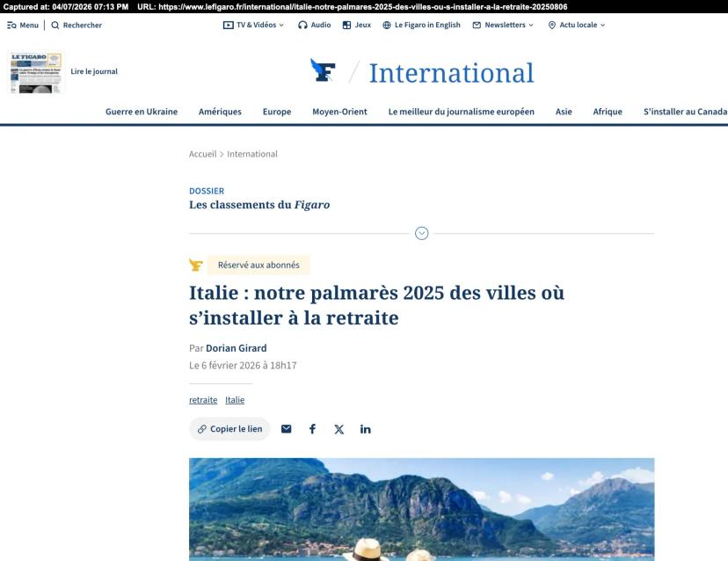The width and height of the screenshot is (728, 561).
Task: Open the Guerre en Ukraine section
Action: (142, 112)
